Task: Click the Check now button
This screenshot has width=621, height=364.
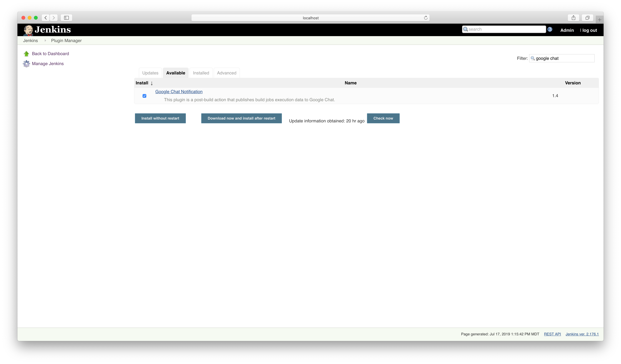Action: click(383, 118)
